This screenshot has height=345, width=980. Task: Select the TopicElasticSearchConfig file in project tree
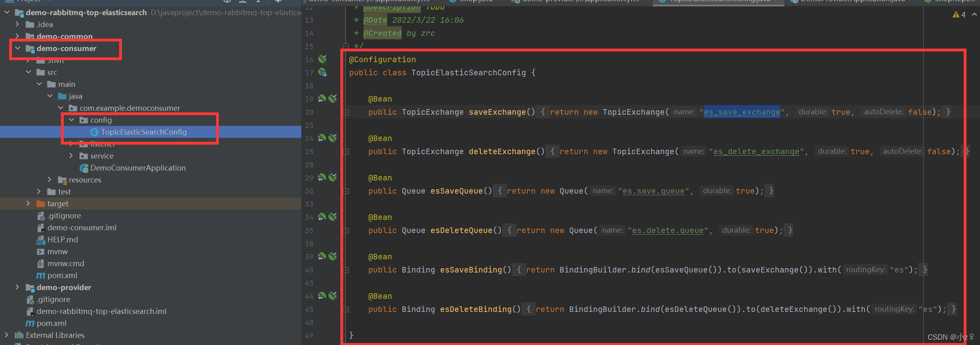click(144, 132)
